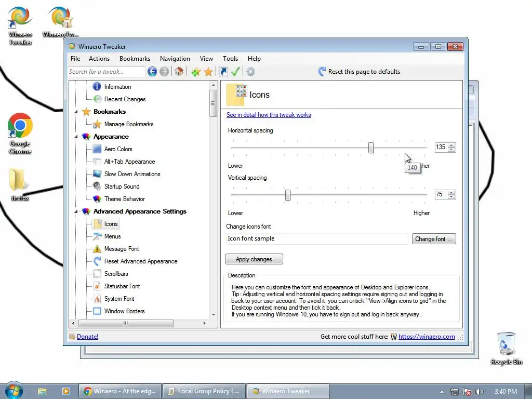Increase vertical spacing with up spinner arrow
This screenshot has height=399, width=532.
451,192
